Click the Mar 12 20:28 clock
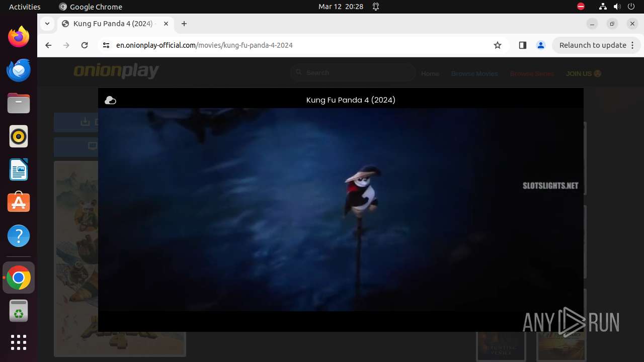This screenshot has width=644, height=362. (341, 7)
